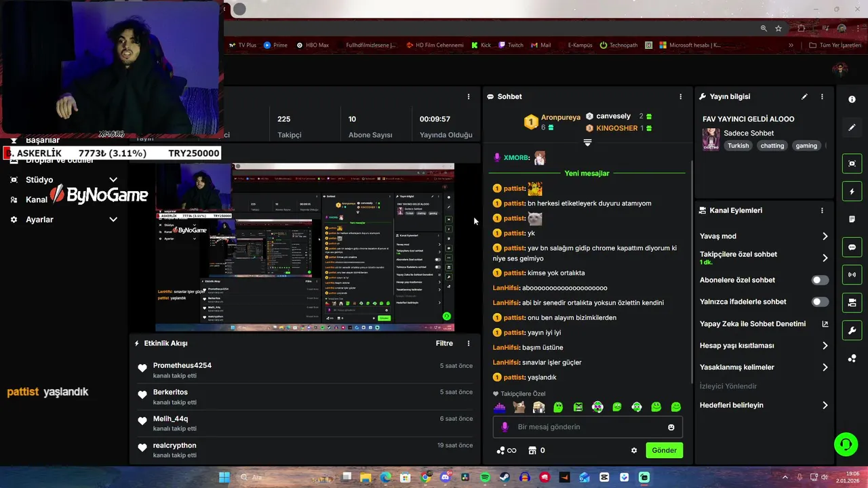Open the Kick support headset button
Viewport: 868px width, 488px height.
tap(846, 445)
